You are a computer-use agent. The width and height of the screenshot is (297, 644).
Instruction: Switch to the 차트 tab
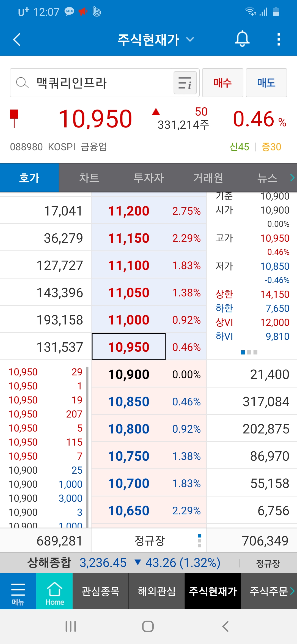[89, 178]
